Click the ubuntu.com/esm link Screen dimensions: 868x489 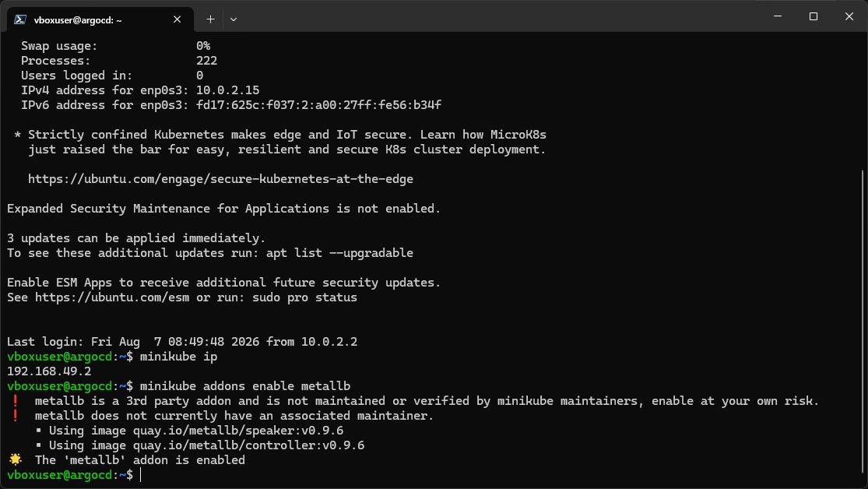click(x=112, y=297)
